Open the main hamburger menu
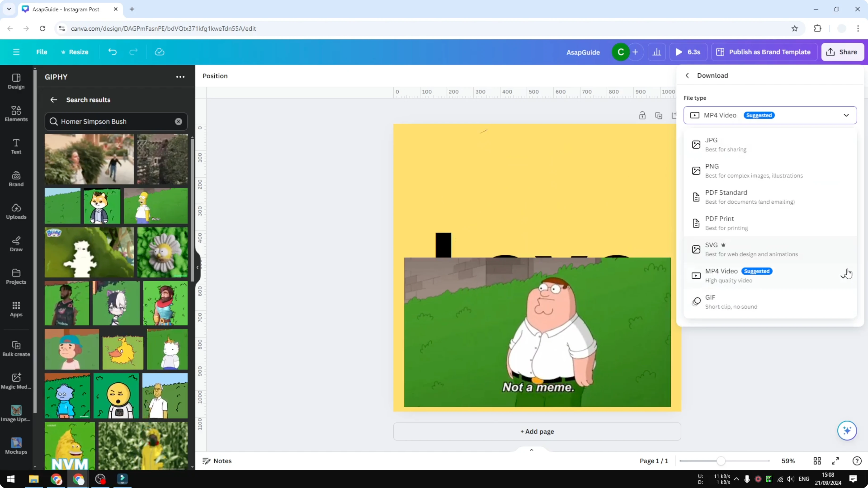This screenshot has height=488, width=868. 16,52
